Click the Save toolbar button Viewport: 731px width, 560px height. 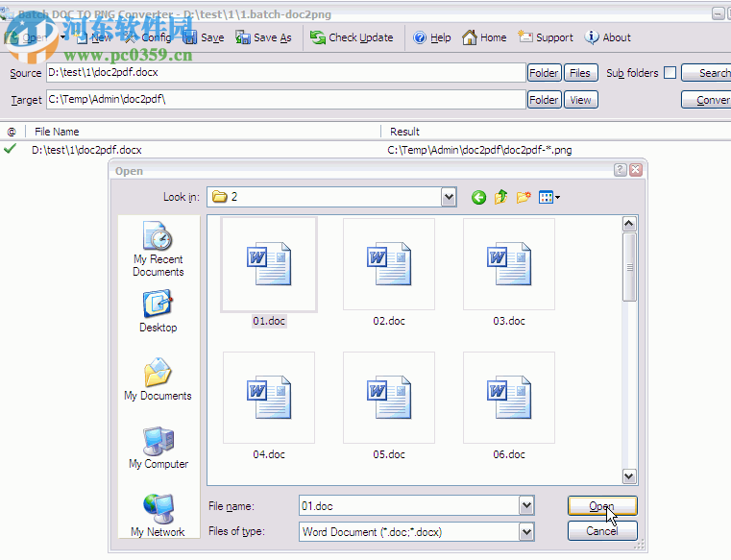pyautogui.click(x=204, y=37)
